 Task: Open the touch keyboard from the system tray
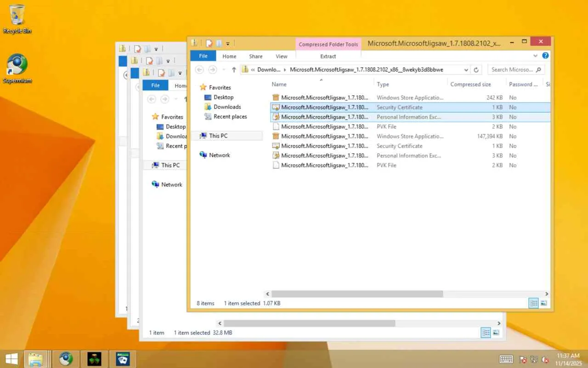pyautogui.click(x=506, y=359)
